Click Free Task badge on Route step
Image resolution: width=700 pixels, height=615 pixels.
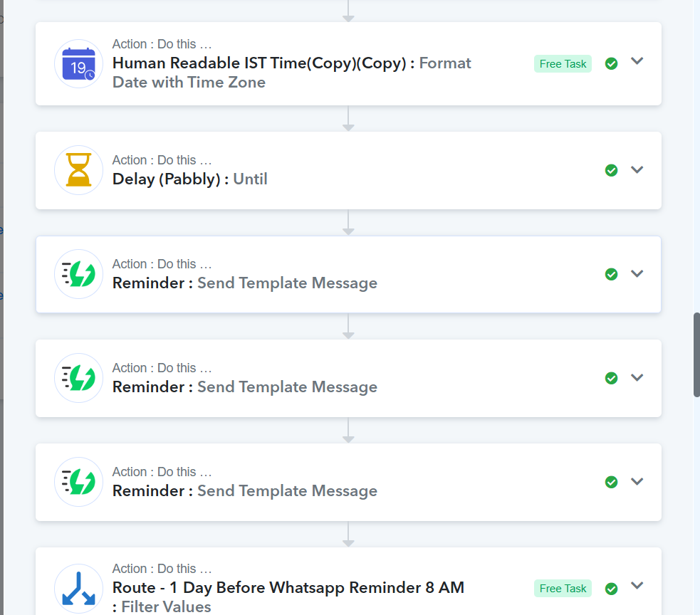click(x=563, y=588)
